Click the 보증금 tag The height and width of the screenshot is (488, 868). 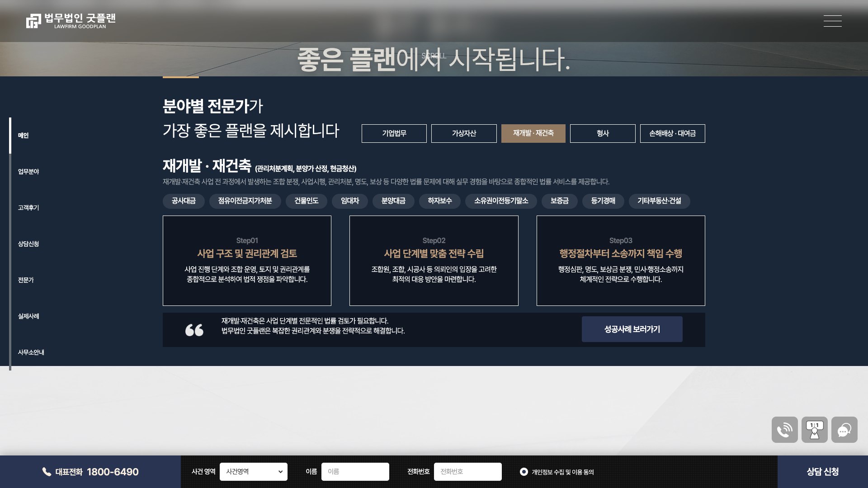(560, 201)
